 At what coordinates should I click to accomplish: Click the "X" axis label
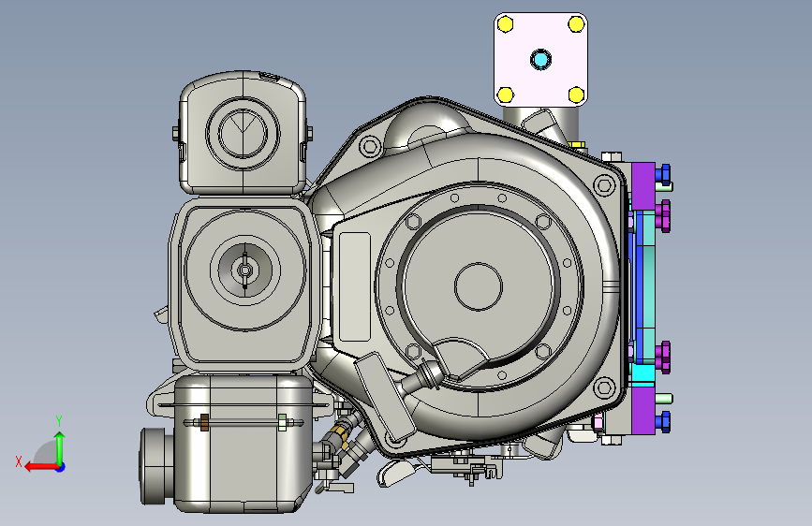pos(19,461)
